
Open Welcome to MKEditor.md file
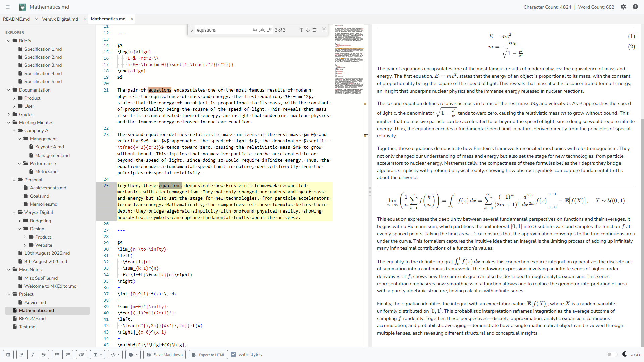(50, 286)
